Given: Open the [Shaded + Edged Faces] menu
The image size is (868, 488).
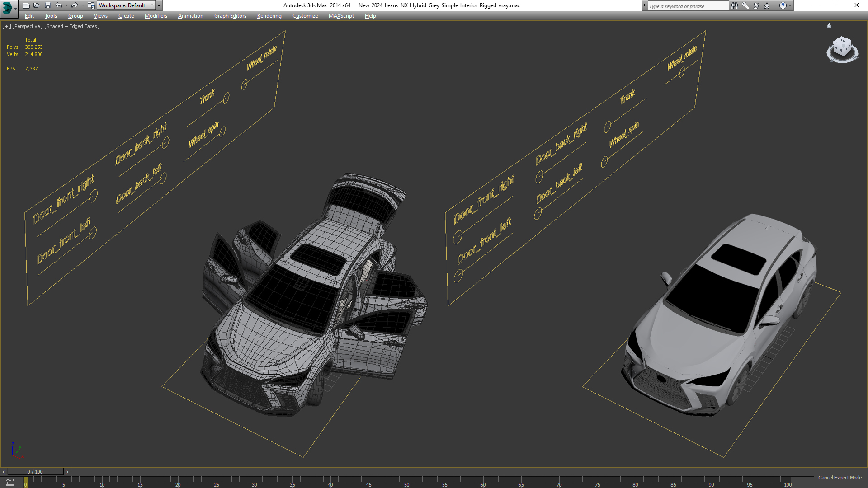Looking at the screenshot, I should (72, 26).
